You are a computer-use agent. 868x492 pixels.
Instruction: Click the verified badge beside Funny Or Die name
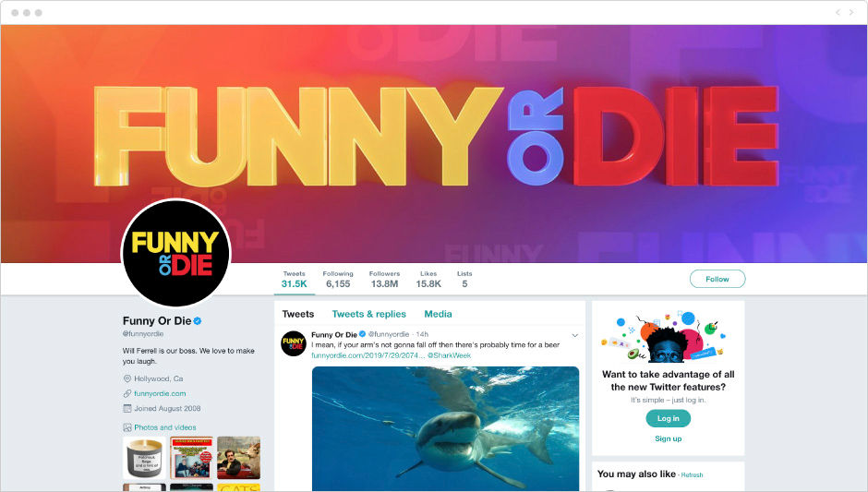(198, 321)
